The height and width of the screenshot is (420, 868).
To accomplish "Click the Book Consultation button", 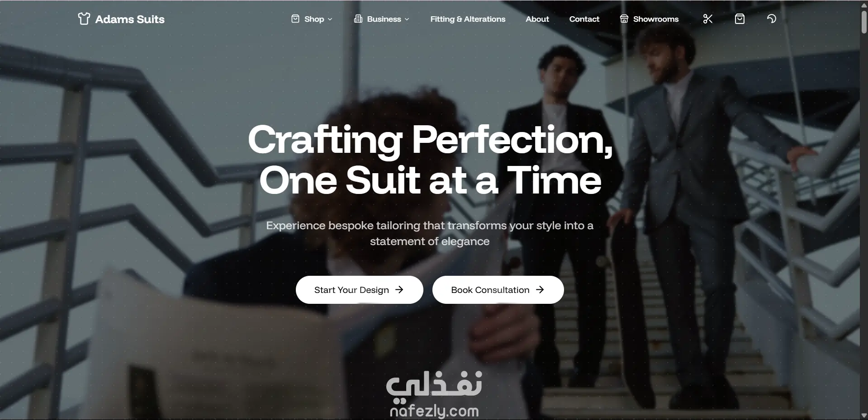I will coord(498,290).
